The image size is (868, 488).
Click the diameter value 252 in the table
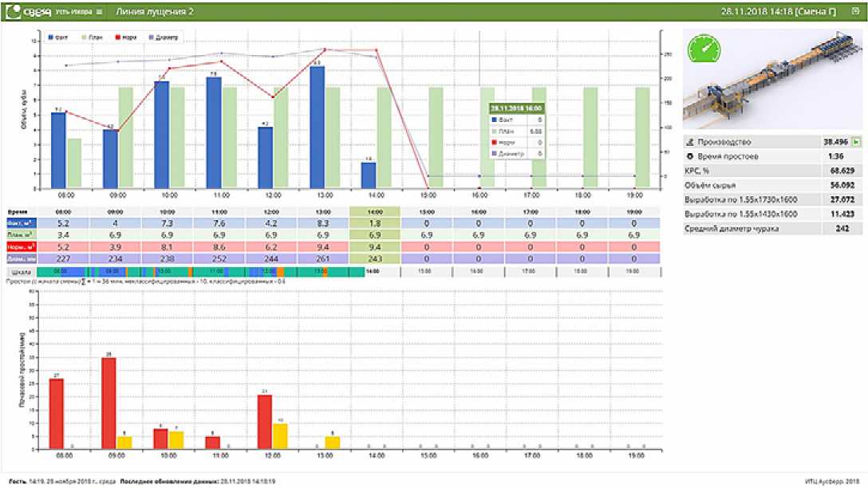click(219, 258)
